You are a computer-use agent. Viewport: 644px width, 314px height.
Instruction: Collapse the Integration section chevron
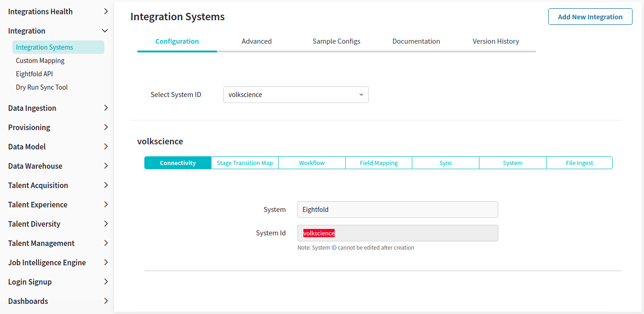tap(105, 31)
